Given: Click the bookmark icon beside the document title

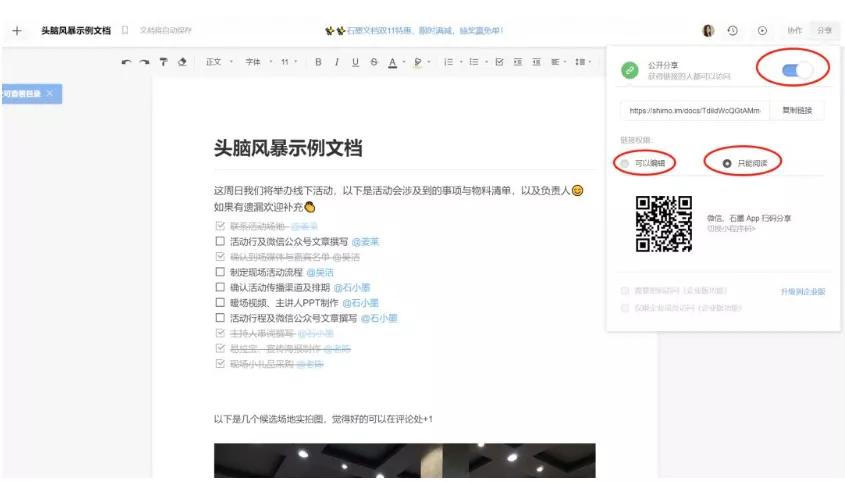Looking at the screenshot, I should [x=125, y=30].
